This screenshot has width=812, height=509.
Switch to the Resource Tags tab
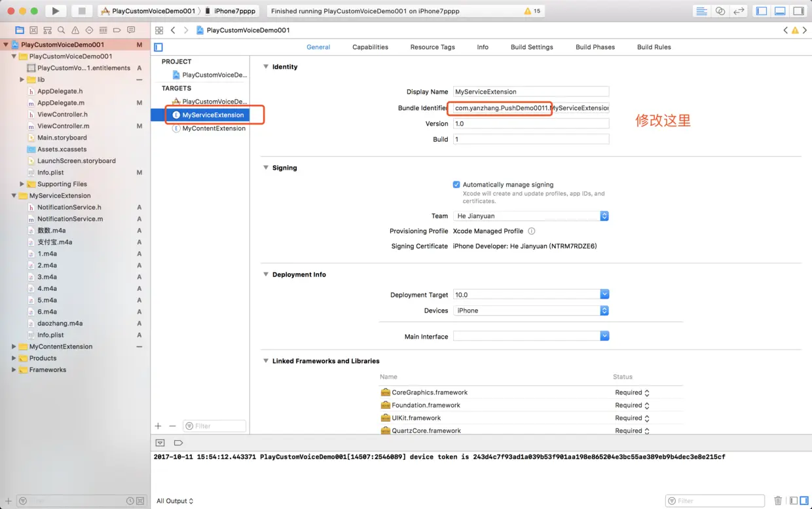(432, 47)
